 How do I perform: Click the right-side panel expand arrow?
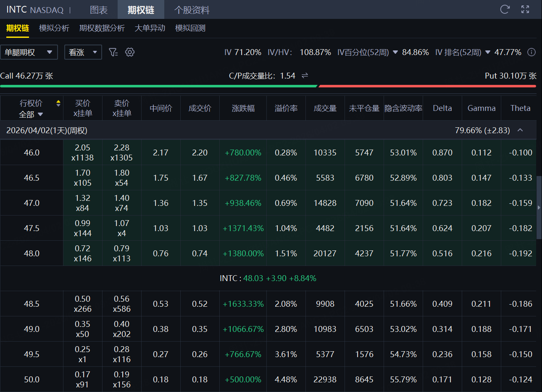pos(539,208)
